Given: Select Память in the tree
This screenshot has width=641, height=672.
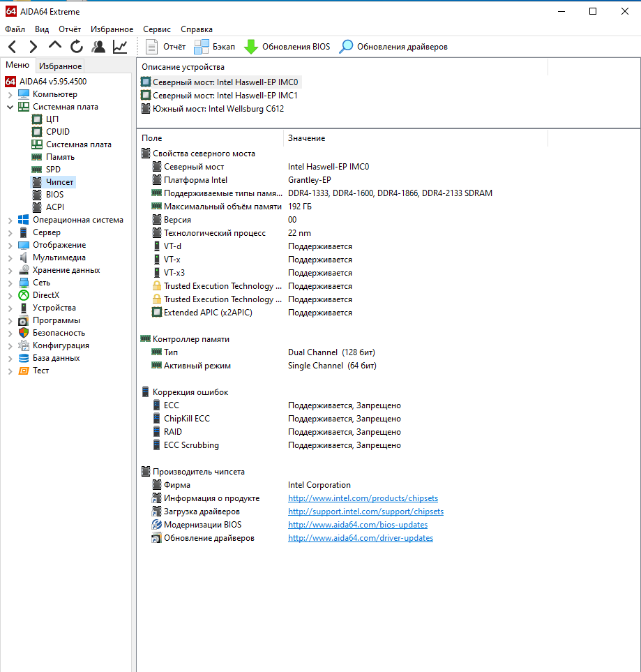Looking at the screenshot, I should pos(53,157).
